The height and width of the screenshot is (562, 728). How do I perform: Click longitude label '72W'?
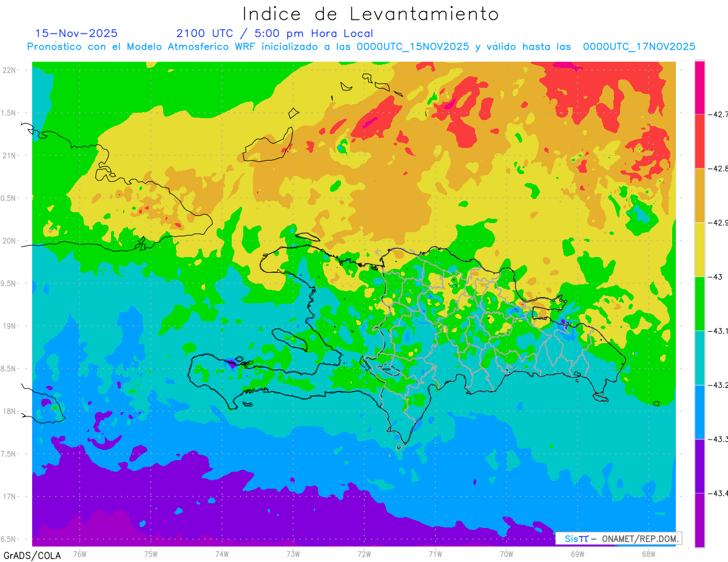point(364,554)
